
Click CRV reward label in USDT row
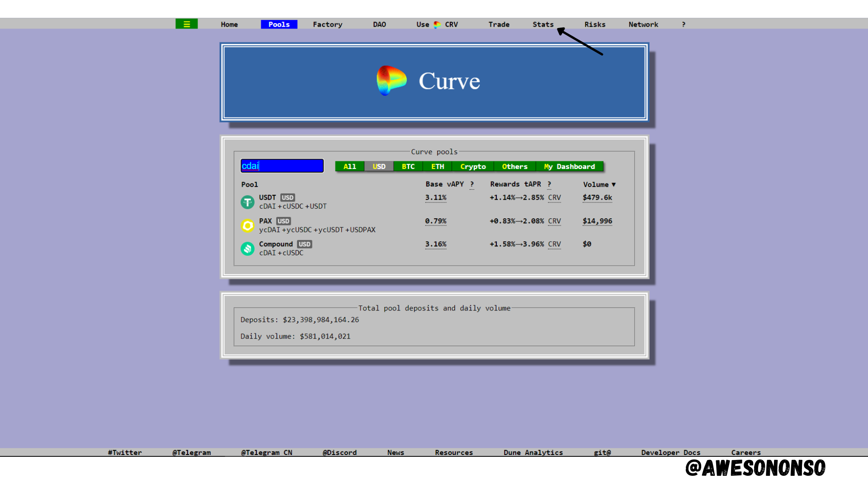(554, 197)
